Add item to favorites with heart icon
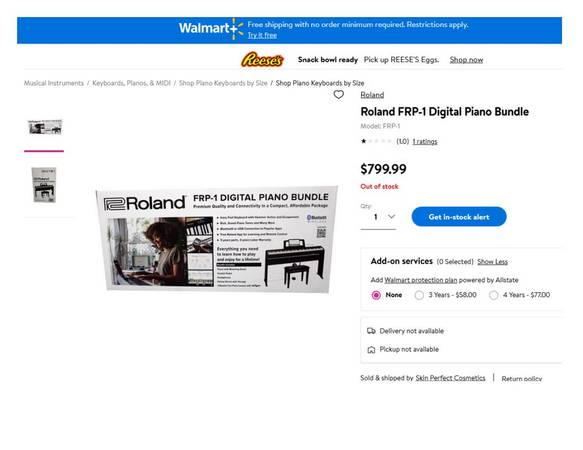Viewport: 583px width, 450px height. [338, 95]
